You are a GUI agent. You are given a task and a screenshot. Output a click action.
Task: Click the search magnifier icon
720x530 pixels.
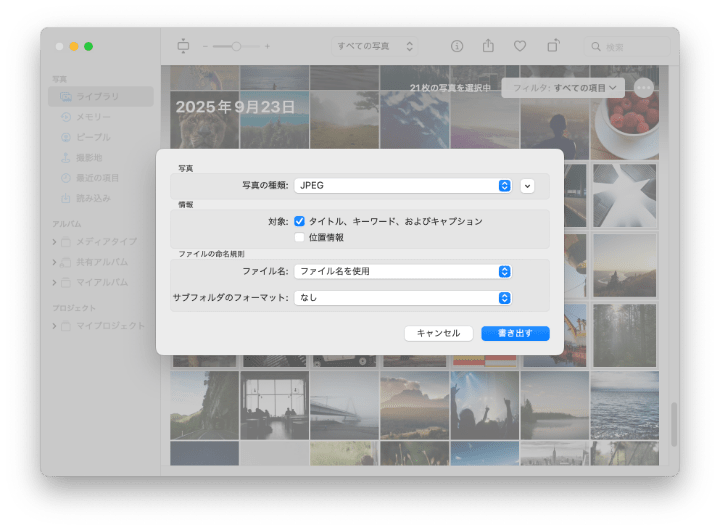coord(596,47)
